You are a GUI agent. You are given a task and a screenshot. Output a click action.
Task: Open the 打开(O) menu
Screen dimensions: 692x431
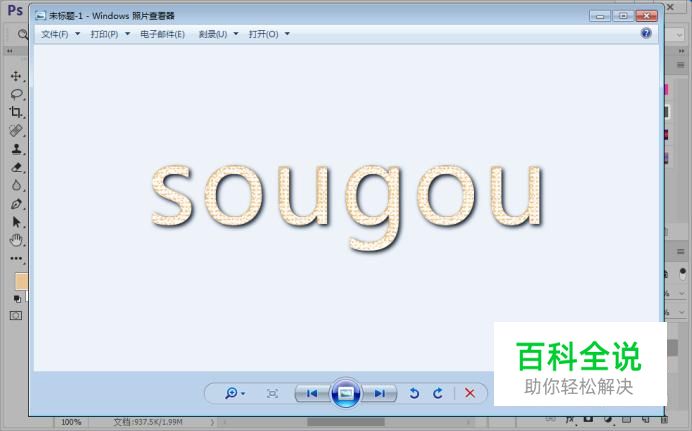tap(263, 34)
